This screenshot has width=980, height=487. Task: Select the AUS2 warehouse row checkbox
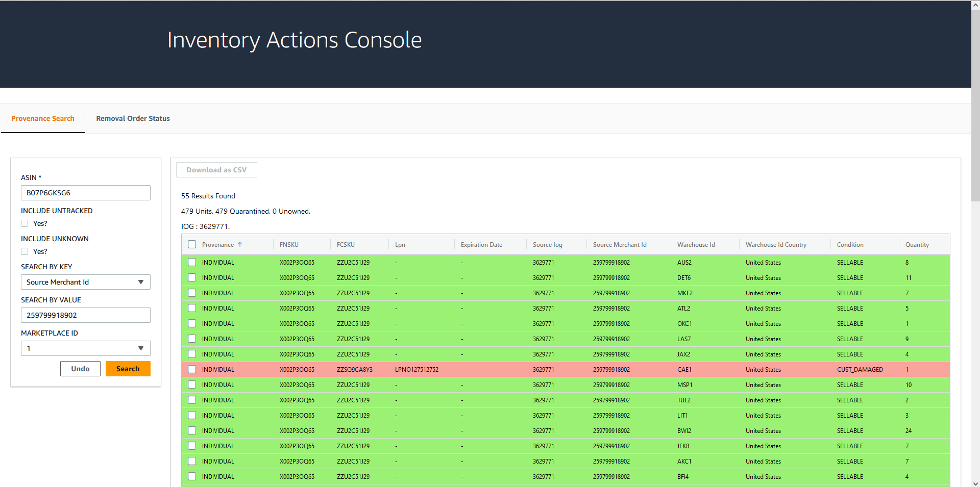pos(192,262)
